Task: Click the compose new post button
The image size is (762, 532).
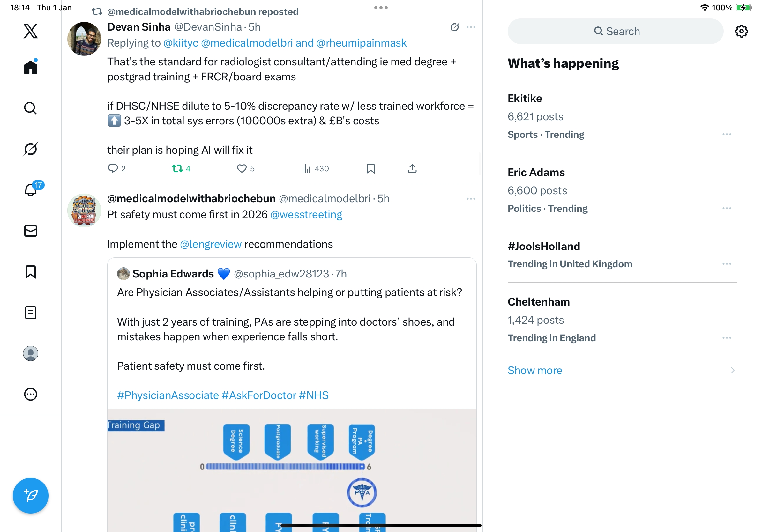Action: (x=31, y=496)
